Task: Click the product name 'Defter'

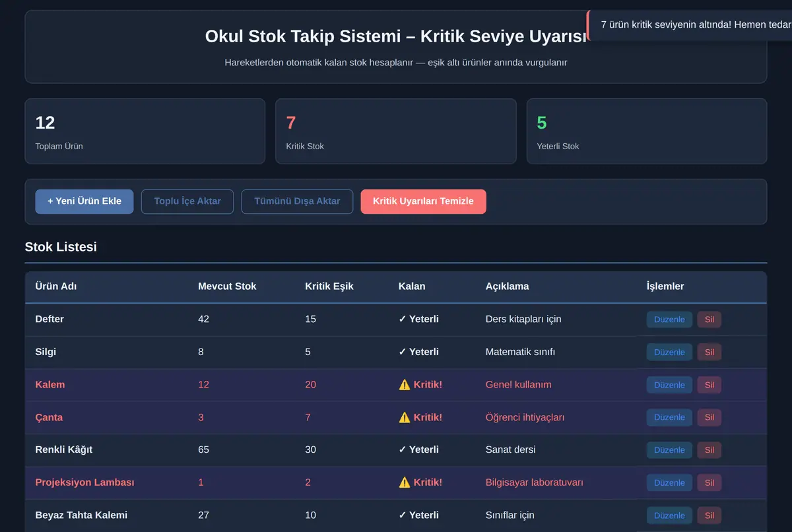Action: (x=49, y=319)
